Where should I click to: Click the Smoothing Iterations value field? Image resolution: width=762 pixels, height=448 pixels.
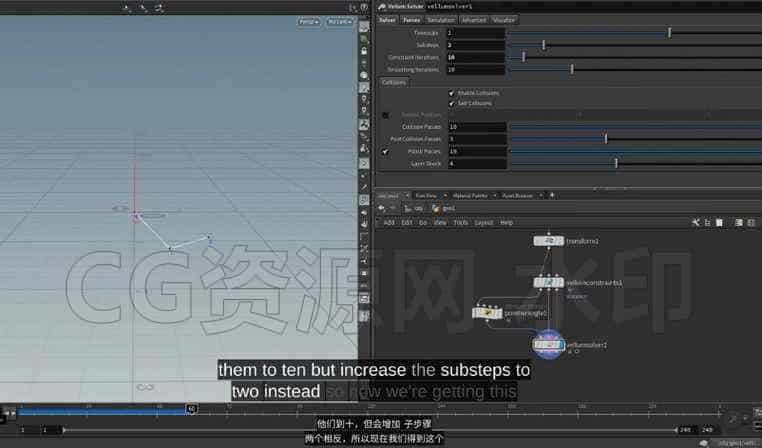(x=476, y=69)
